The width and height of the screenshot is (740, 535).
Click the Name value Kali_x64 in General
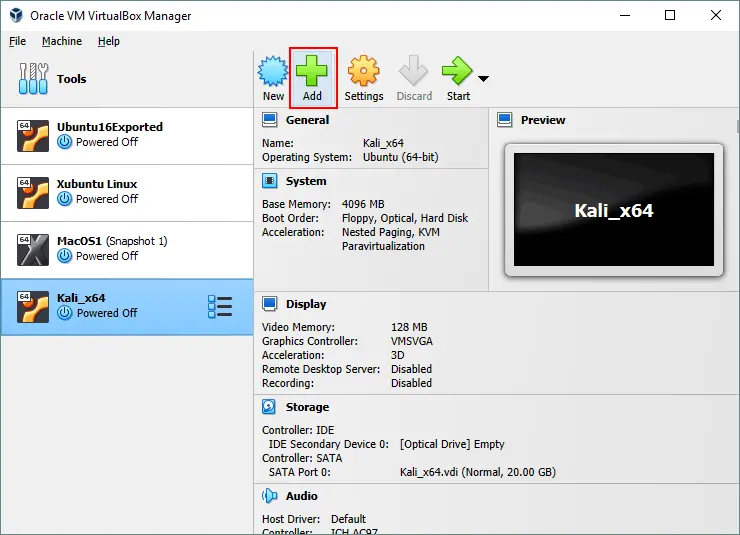[x=383, y=143]
